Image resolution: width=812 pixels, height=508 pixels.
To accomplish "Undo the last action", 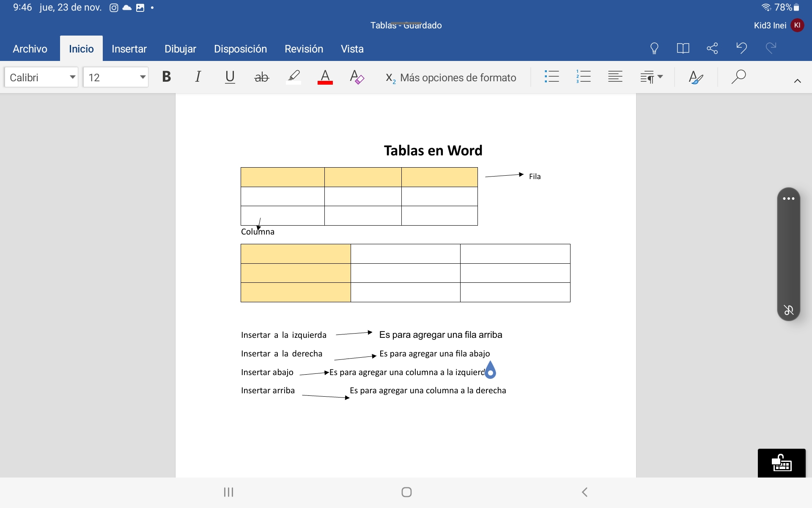I will [741, 48].
